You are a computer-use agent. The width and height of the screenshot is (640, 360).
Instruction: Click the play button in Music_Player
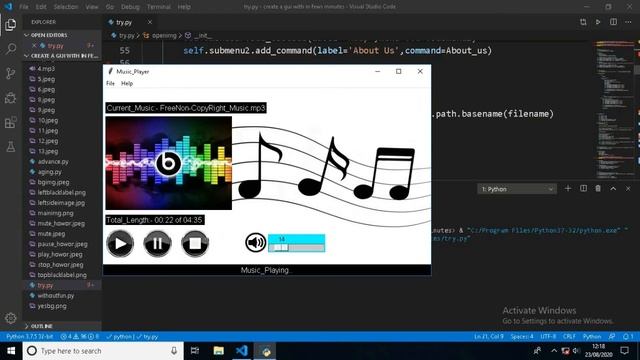120,244
